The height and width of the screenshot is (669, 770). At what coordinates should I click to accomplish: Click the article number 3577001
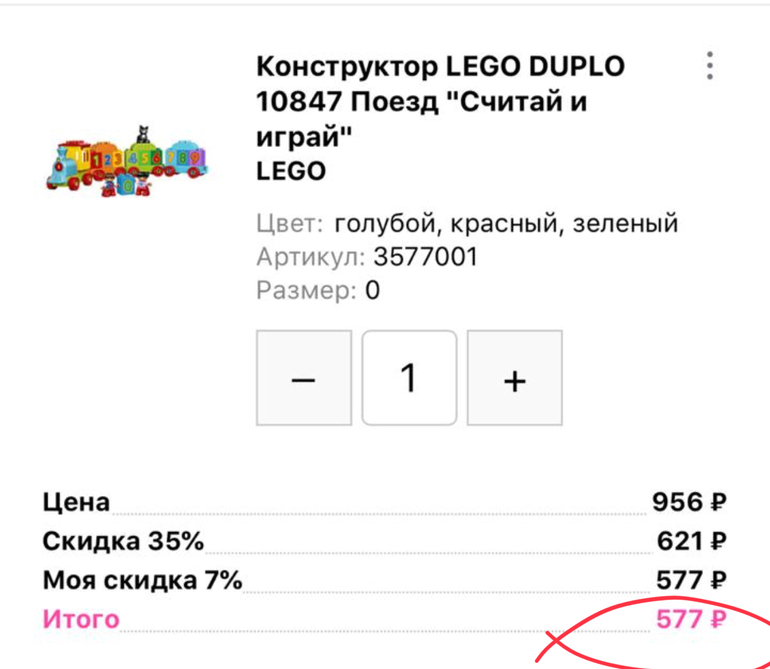pos(426,257)
